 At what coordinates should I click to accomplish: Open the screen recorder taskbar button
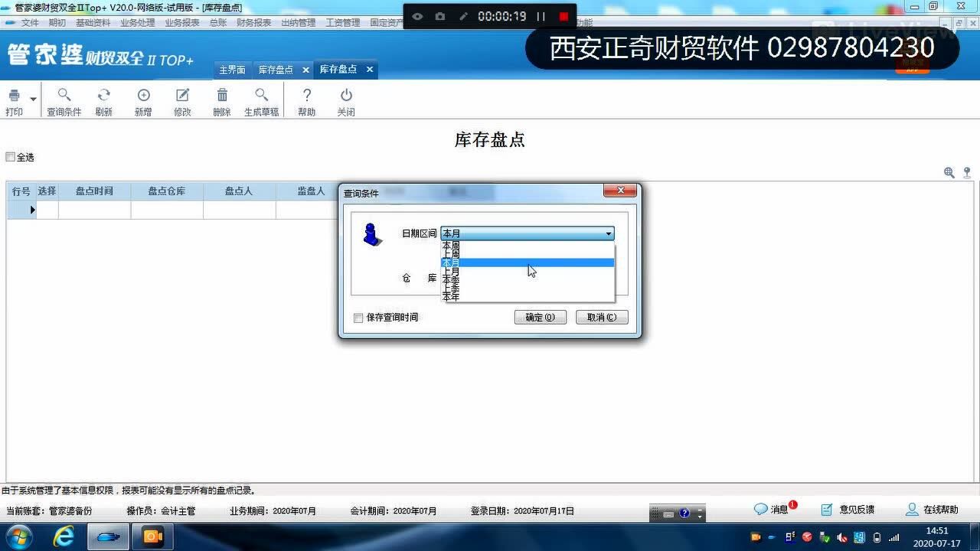point(153,537)
